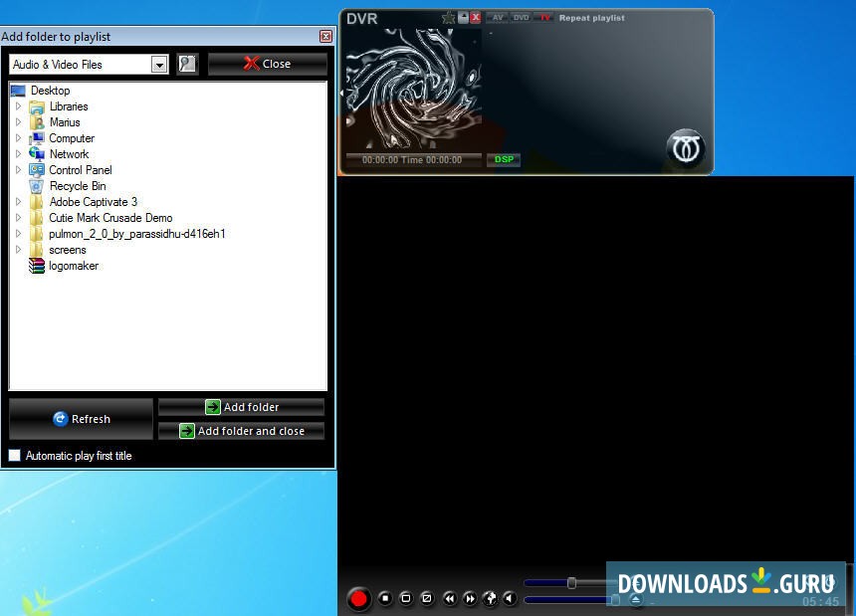Click the red record button in the player
This screenshot has height=616, width=856.
point(358,598)
